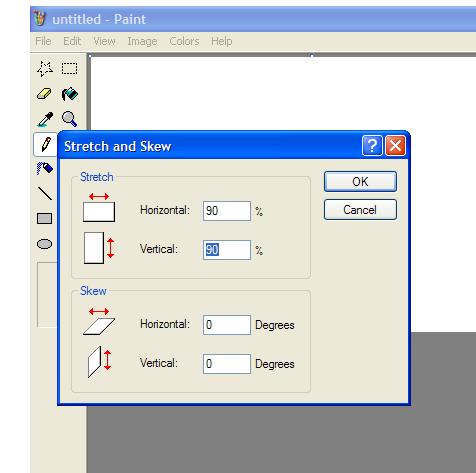Open the Colors menu
Viewport: 476px width, 473px height.
(x=184, y=41)
